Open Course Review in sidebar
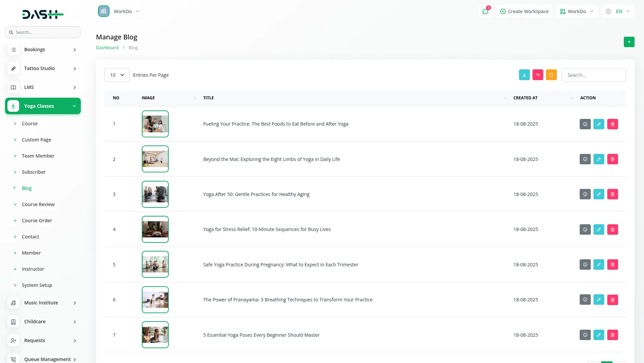Screen dimensions: 644x363 pos(38,204)
